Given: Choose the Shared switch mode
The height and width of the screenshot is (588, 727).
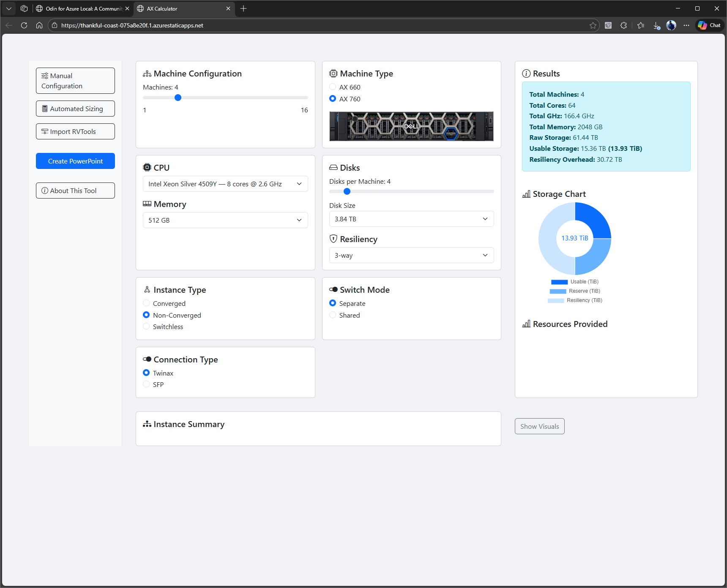Looking at the screenshot, I should coord(333,315).
